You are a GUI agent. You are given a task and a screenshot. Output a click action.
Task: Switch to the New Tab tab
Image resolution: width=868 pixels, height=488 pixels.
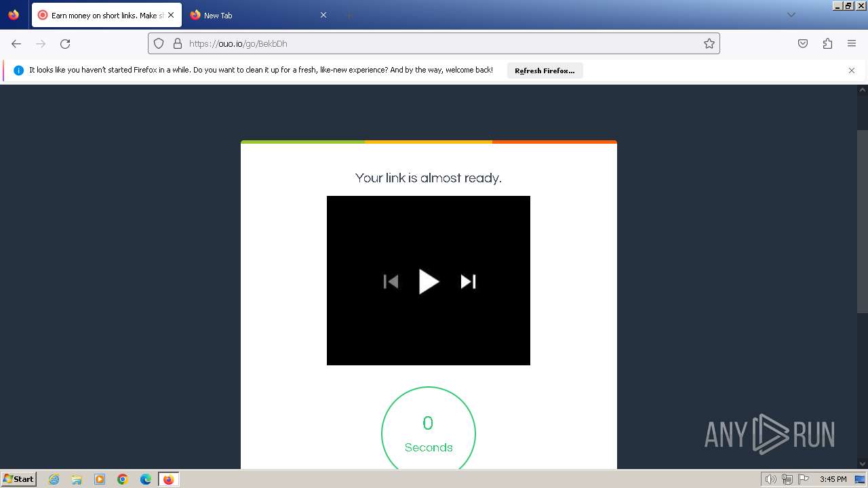(x=258, y=15)
